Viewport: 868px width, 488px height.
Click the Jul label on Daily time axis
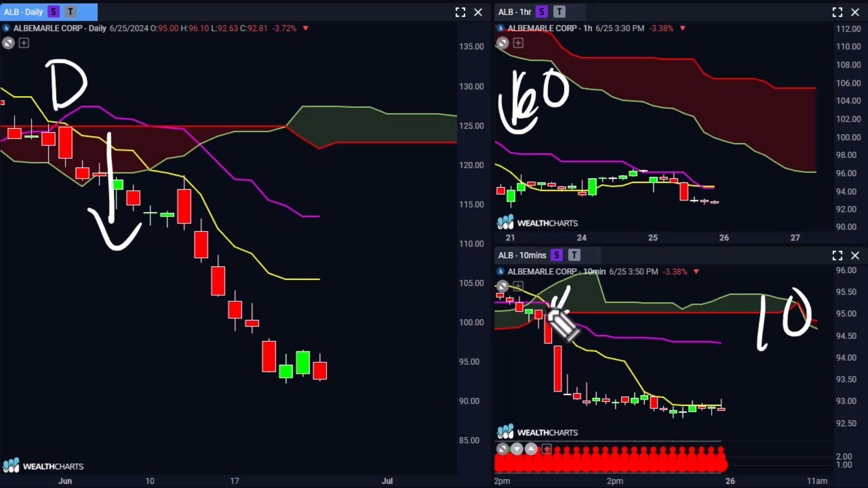387,481
